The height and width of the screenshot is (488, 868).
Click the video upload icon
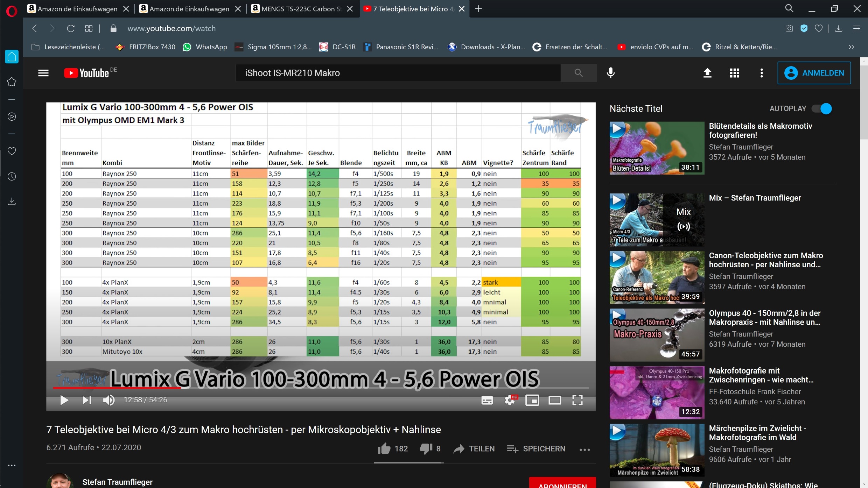(x=707, y=73)
